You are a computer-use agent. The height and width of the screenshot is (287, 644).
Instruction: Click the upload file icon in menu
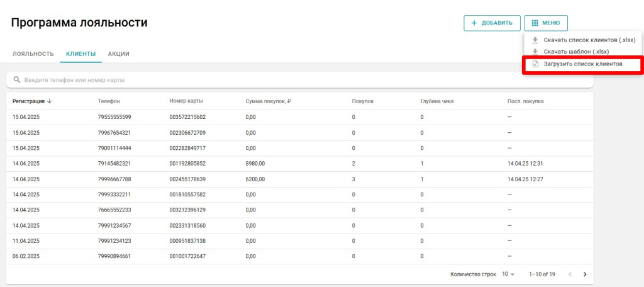point(535,64)
